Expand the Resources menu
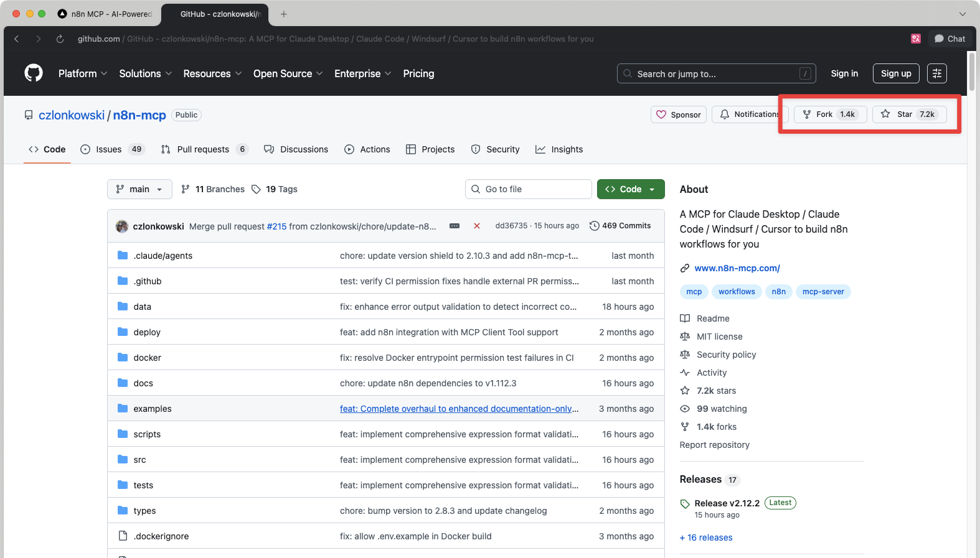Viewport: 980px width, 558px height. click(212, 73)
